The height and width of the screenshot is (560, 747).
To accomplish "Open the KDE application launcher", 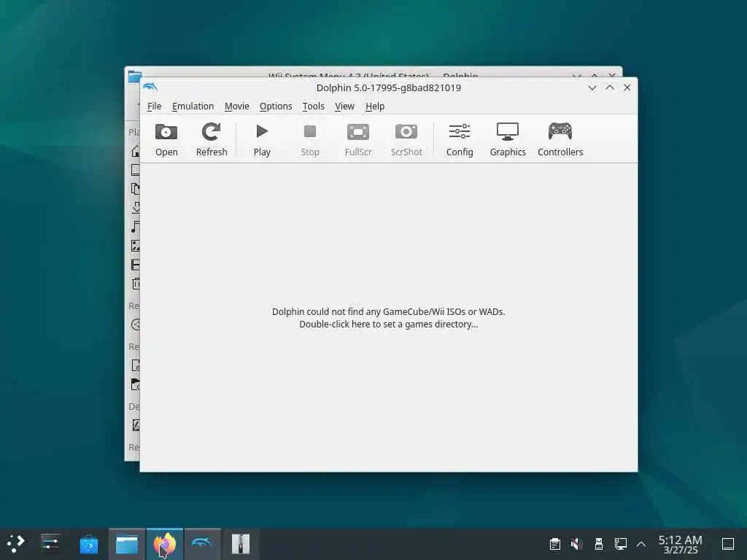I will (x=16, y=544).
